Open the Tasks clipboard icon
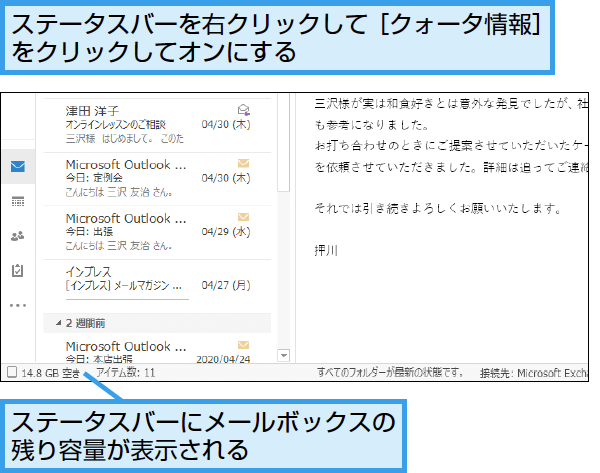The height and width of the screenshot is (473, 600). point(18,271)
